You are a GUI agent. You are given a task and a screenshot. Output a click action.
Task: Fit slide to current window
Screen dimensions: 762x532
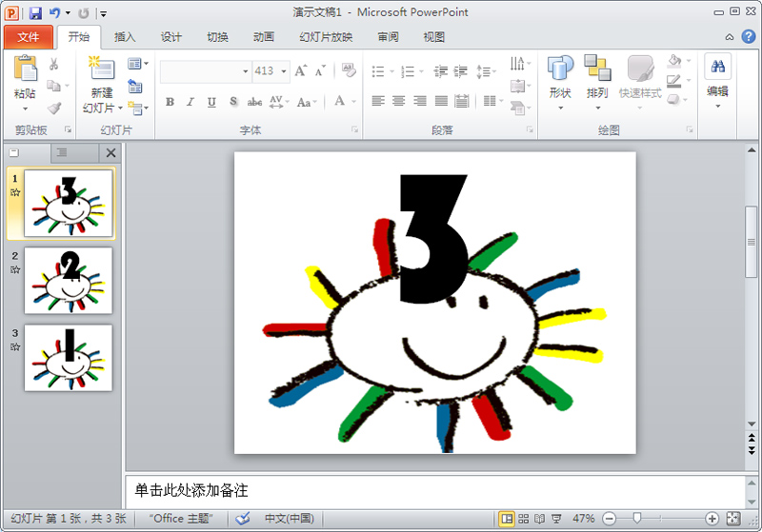733,519
